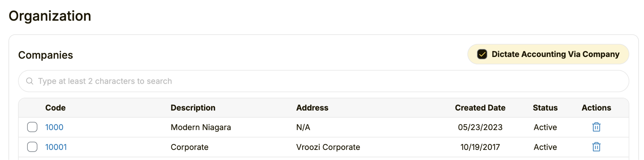Viewport: 644px width, 160px height.
Task: Sort by the Created Date column header
Action: coord(480,108)
